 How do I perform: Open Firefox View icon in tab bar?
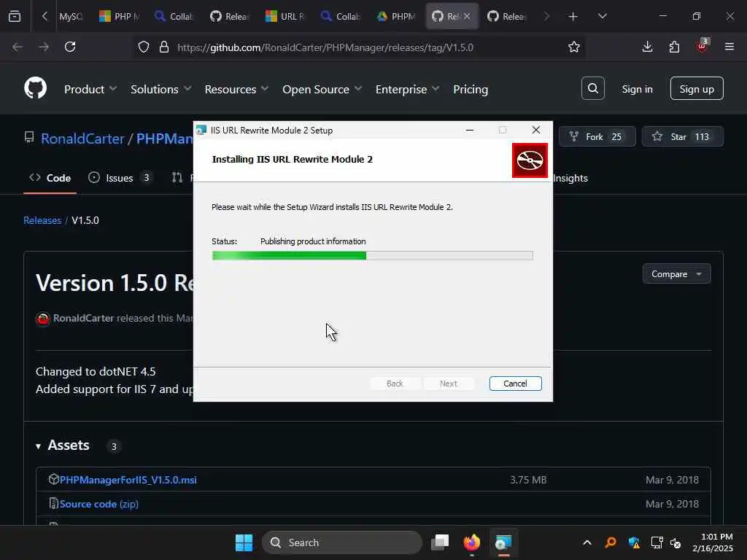pos(15,17)
